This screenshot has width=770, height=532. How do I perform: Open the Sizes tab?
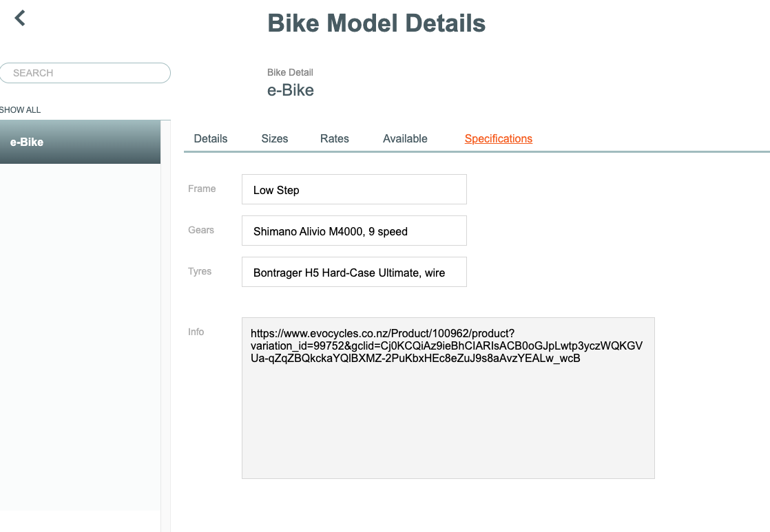275,139
